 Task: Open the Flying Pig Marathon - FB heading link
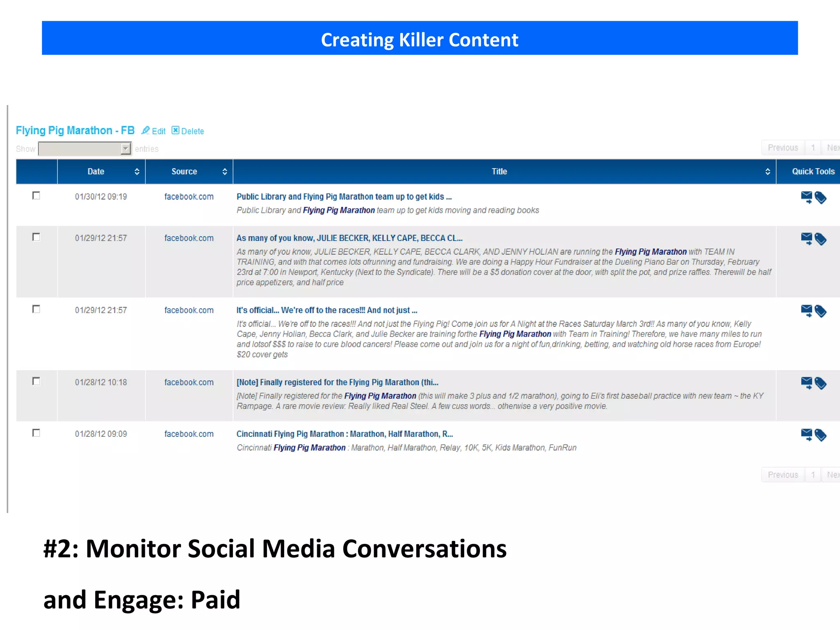(x=75, y=130)
